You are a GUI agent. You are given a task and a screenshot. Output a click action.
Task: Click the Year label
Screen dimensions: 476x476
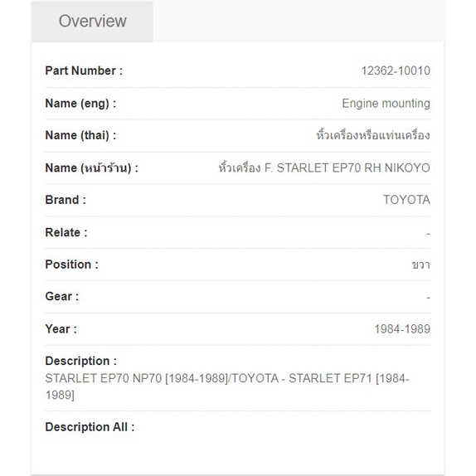61,329
